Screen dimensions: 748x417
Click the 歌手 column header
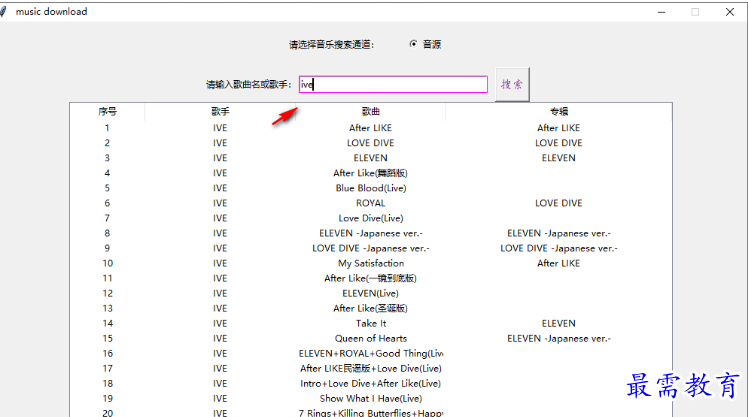click(220, 112)
